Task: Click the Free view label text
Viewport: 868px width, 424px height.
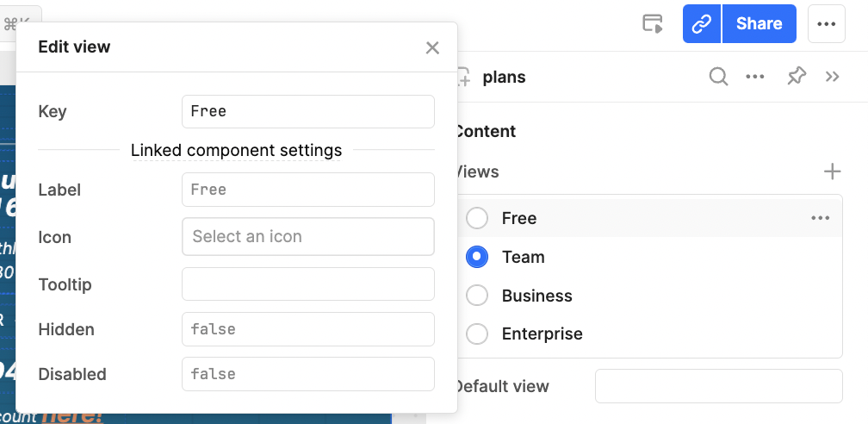Action: pyautogui.click(x=519, y=218)
